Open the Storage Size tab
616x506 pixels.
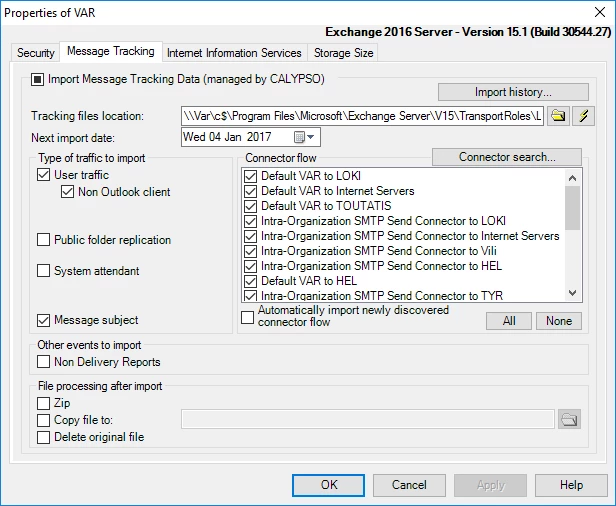pos(343,53)
